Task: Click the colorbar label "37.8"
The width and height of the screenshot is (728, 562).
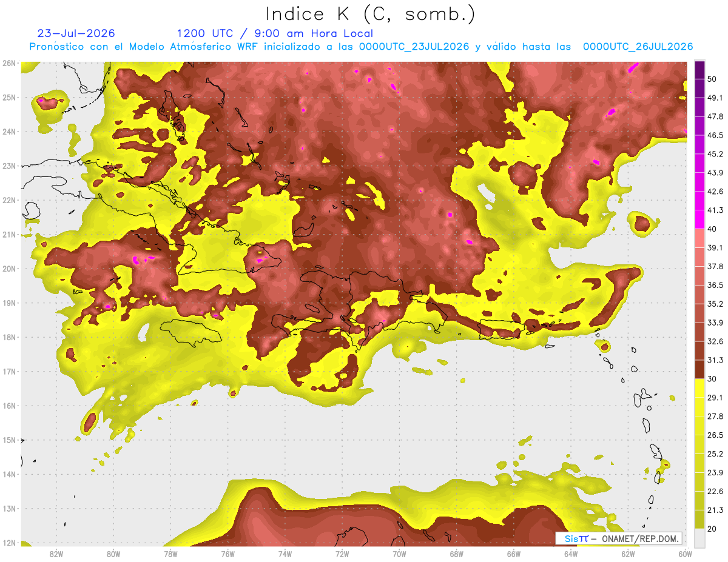Action: pyautogui.click(x=715, y=267)
